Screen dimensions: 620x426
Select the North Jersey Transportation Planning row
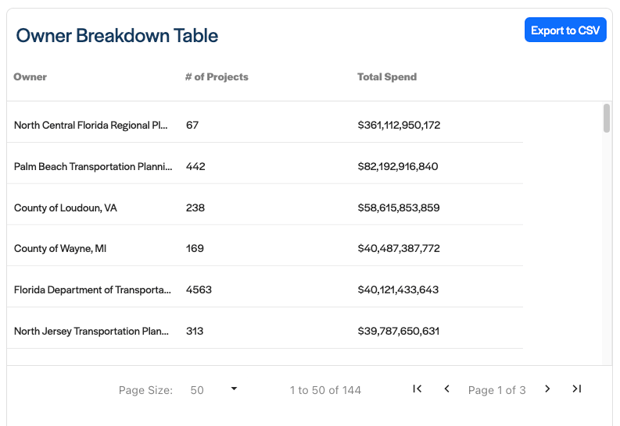click(x=91, y=331)
